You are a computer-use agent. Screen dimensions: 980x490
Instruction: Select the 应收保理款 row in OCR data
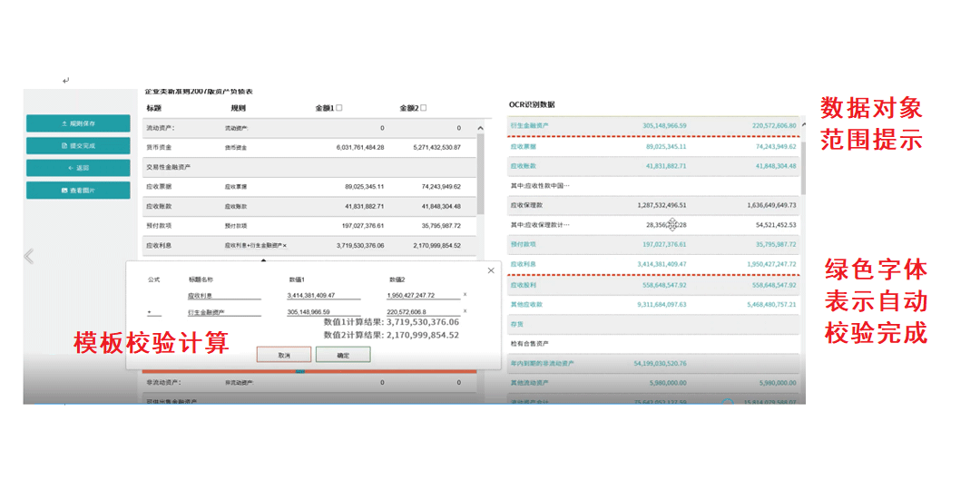click(653, 205)
